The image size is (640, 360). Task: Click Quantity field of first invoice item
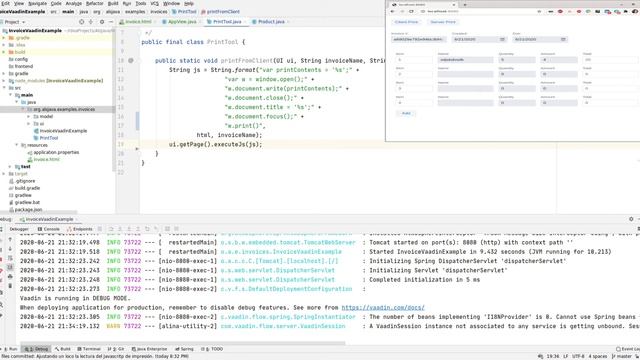point(517,60)
